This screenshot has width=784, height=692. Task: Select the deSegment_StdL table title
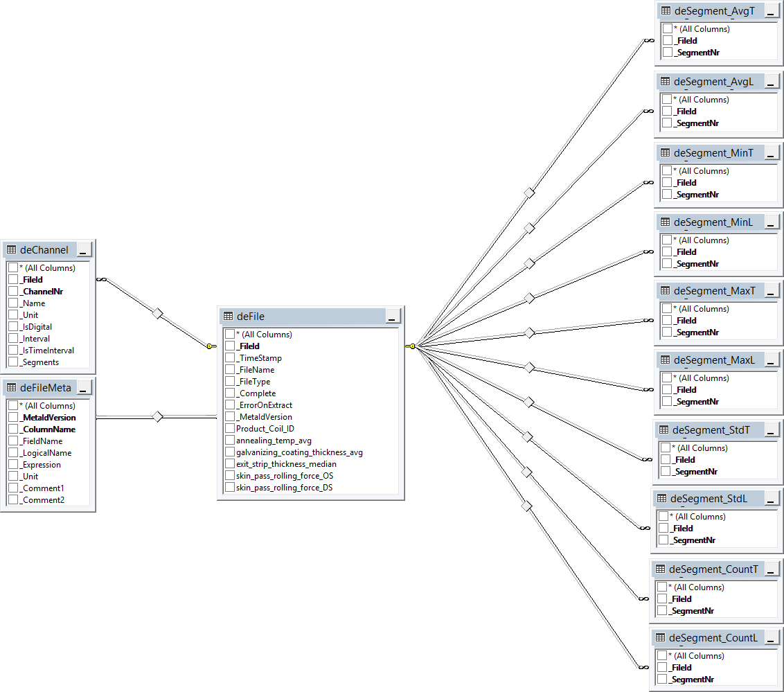point(709,499)
